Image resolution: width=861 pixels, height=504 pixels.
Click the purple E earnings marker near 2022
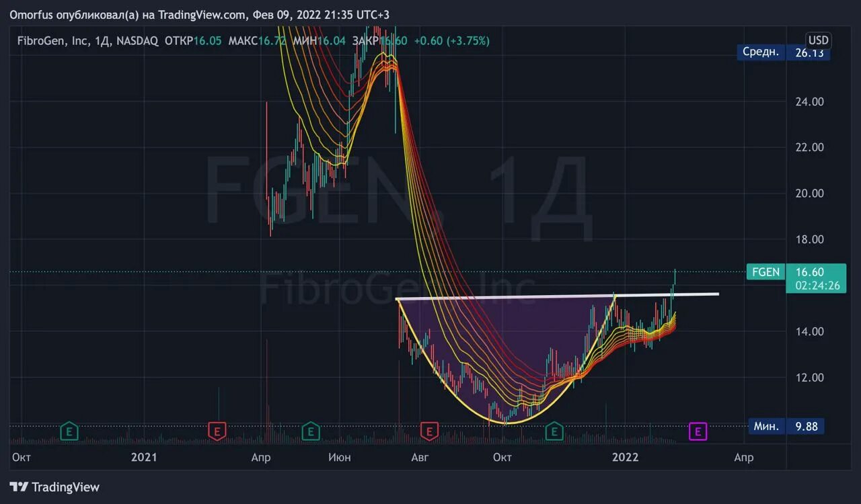tap(697, 432)
